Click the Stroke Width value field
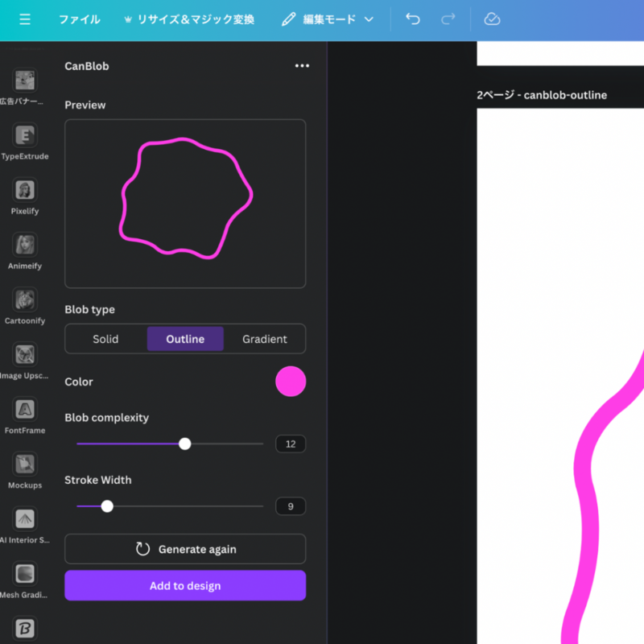 tap(291, 506)
